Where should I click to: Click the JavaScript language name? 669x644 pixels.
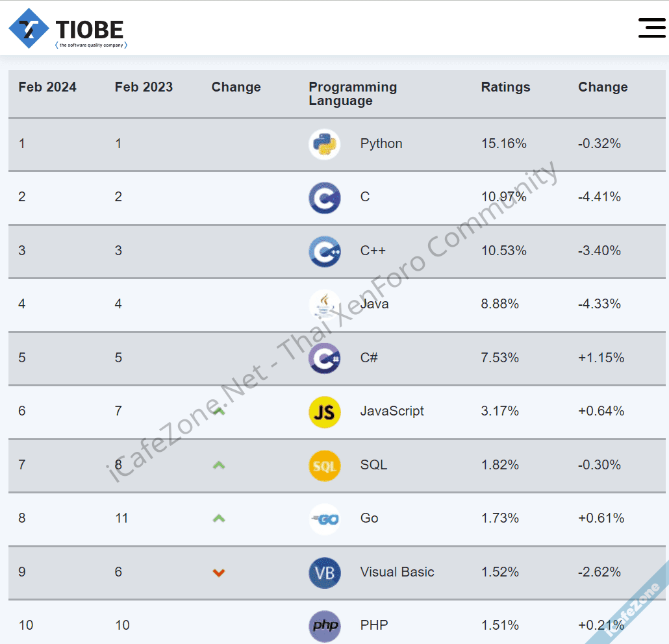[x=392, y=411]
